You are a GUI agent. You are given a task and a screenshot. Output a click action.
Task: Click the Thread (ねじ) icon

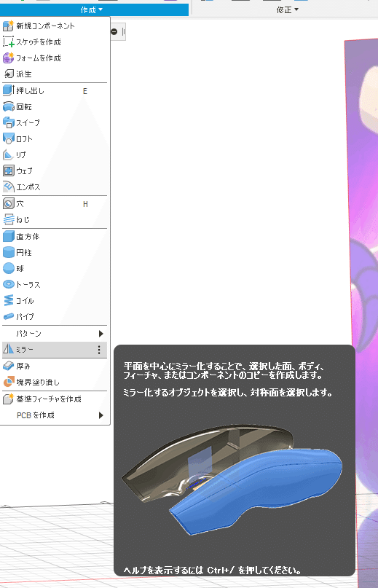[x=8, y=219]
